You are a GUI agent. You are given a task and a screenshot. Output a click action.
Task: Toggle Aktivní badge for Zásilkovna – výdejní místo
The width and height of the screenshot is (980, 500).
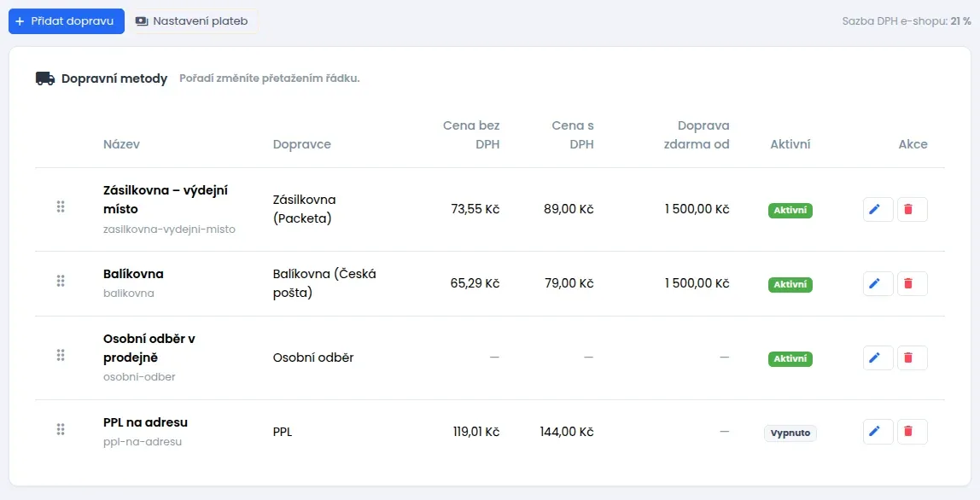[x=790, y=210]
